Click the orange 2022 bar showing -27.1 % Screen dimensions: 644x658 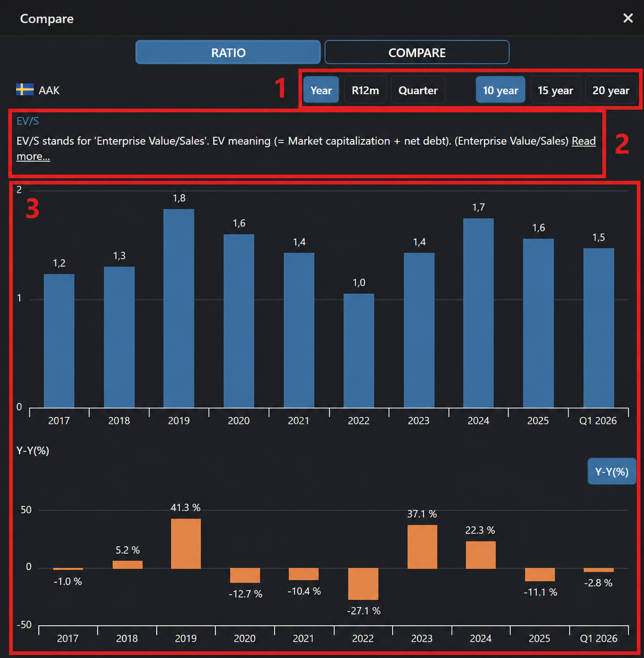tap(363, 584)
